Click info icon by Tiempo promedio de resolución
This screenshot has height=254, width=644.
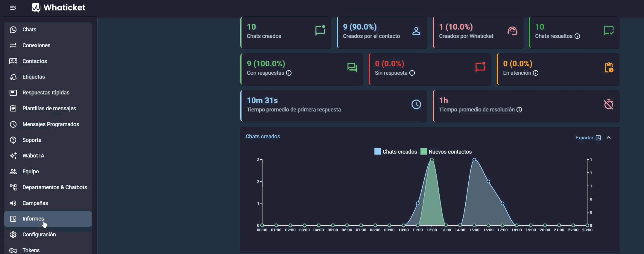tap(519, 110)
